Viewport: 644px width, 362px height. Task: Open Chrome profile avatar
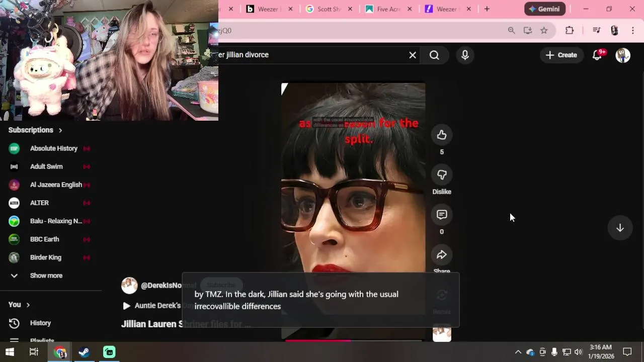pyautogui.click(x=614, y=31)
